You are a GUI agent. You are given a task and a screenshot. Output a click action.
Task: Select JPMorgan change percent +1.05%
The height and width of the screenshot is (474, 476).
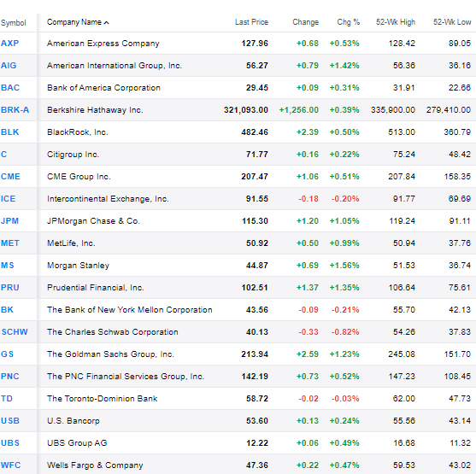344,220
